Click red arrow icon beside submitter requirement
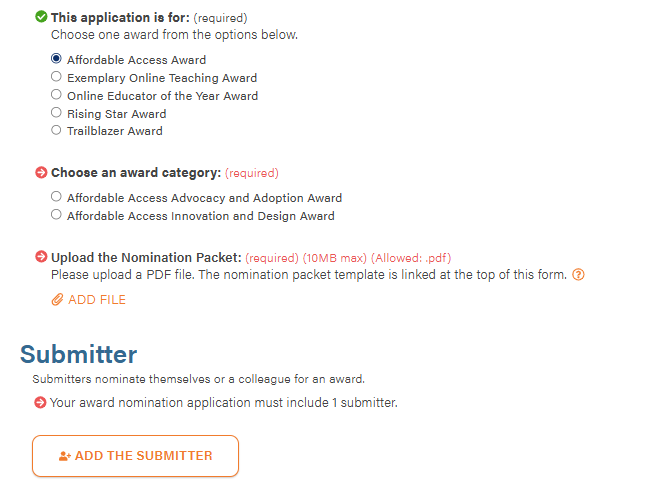The image size is (654, 496). 40,403
